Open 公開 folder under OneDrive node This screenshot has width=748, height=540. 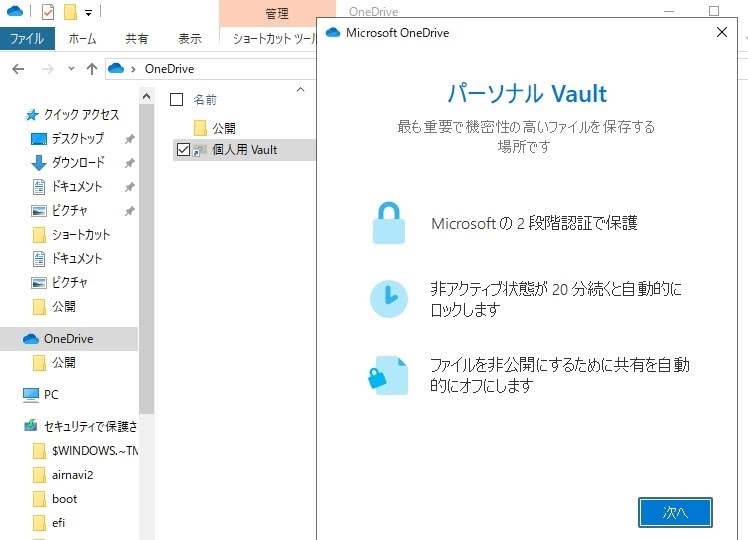coord(63,363)
